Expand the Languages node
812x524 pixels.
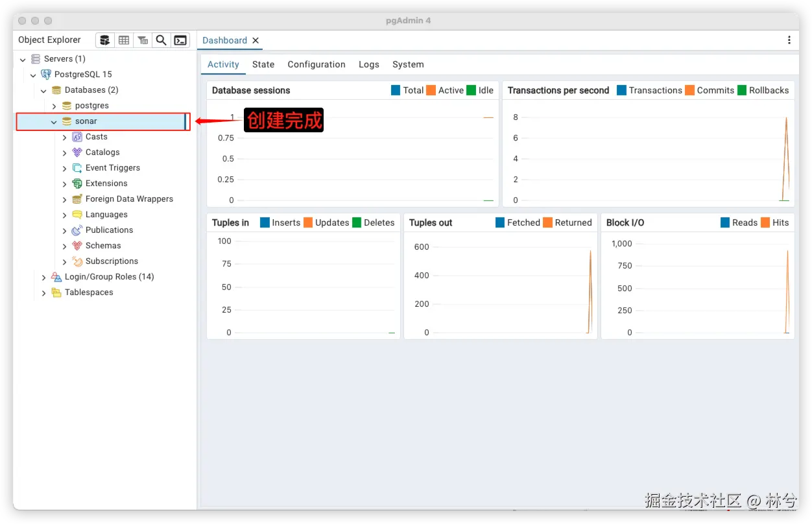65,215
